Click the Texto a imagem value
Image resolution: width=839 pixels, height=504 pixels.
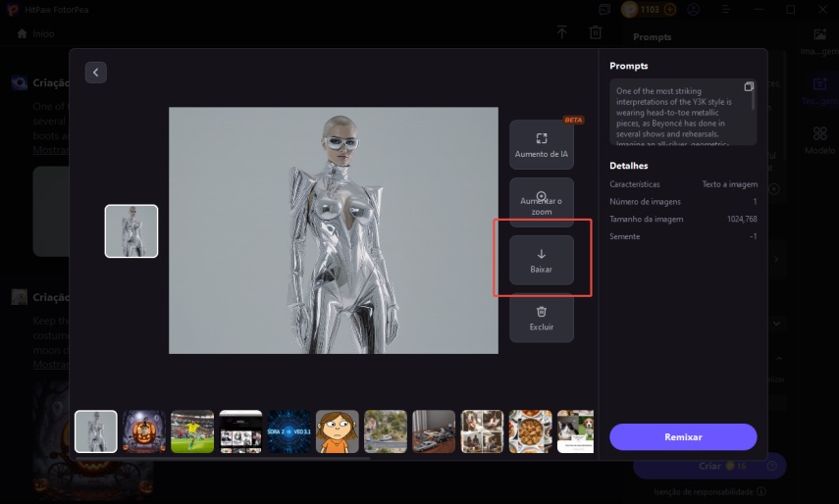(730, 184)
